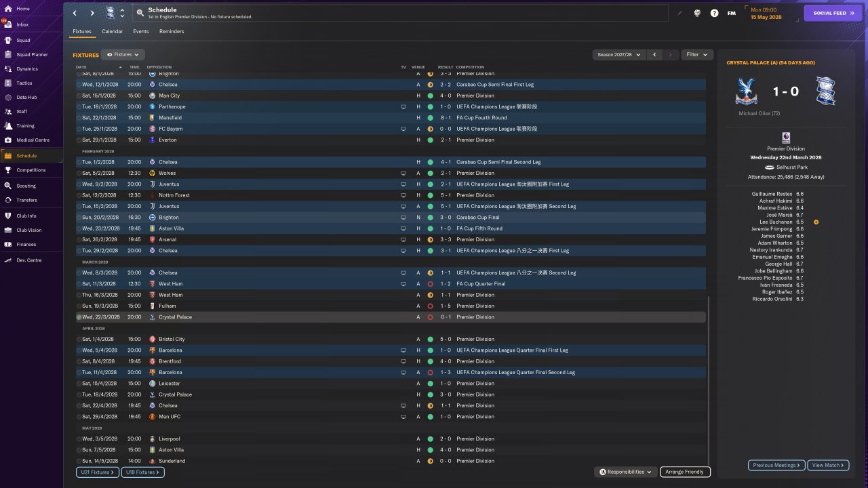The width and height of the screenshot is (868, 488).
Task: Tick the checkbox for Wed 8/3/2028 Chelsea
Action: tap(79, 272)
